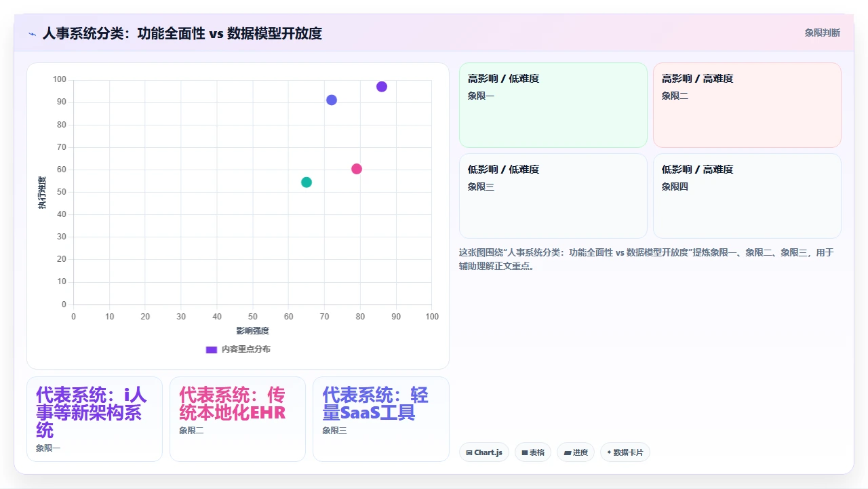The height and width of the screenshot is (489, 868).
Task: Select the Chart.js tag chip
Action: pyautogui.click(x=484, y=452)
